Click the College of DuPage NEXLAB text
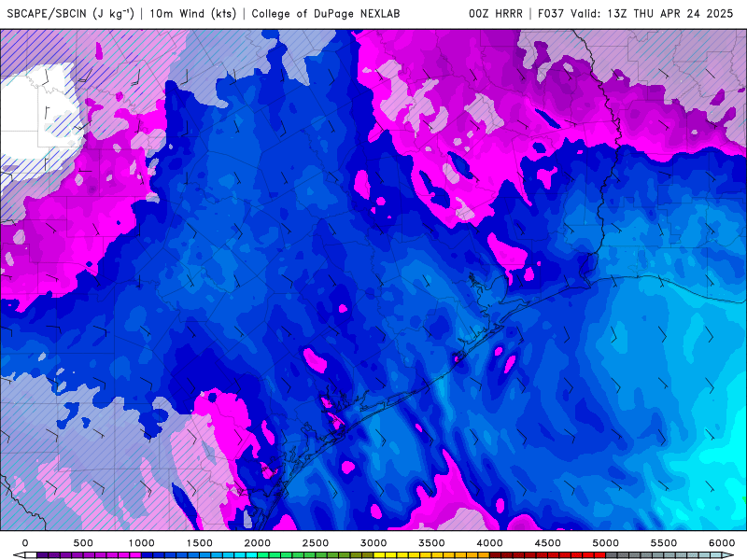Screen dimensions: 747x560 pyautogui.click(x=326, y=13)
